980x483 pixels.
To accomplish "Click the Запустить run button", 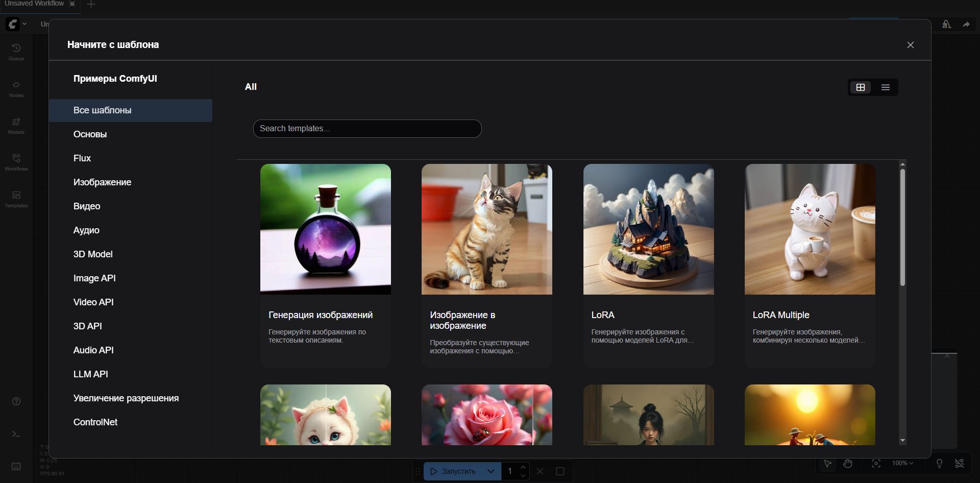I will tap(453, 471).
